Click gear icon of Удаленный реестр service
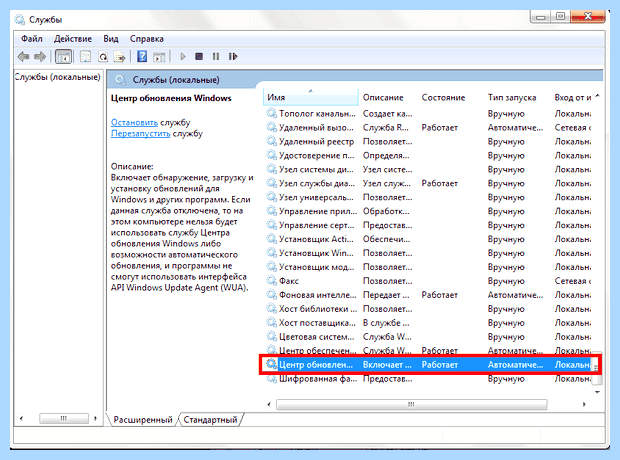 pyautogui.click(x=271, y=141)
